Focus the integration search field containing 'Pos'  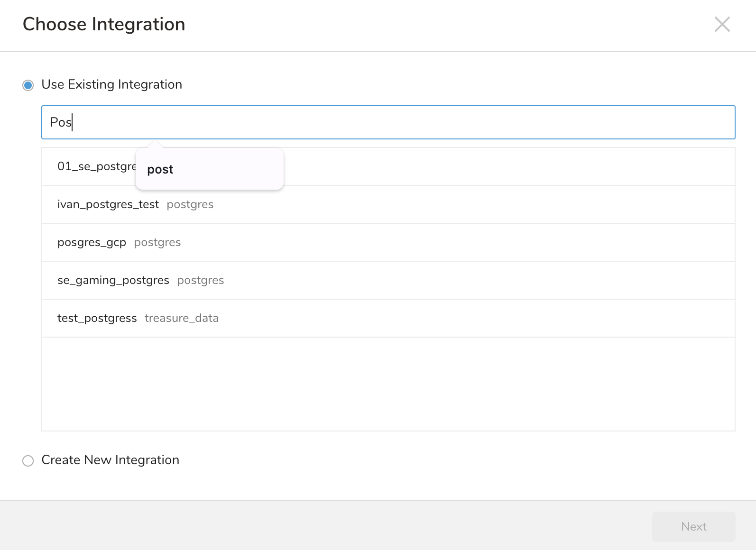(388, 122)
